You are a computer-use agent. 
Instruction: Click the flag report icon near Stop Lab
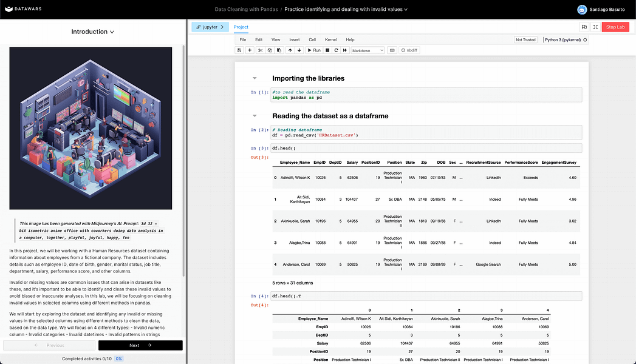(584, 27)
